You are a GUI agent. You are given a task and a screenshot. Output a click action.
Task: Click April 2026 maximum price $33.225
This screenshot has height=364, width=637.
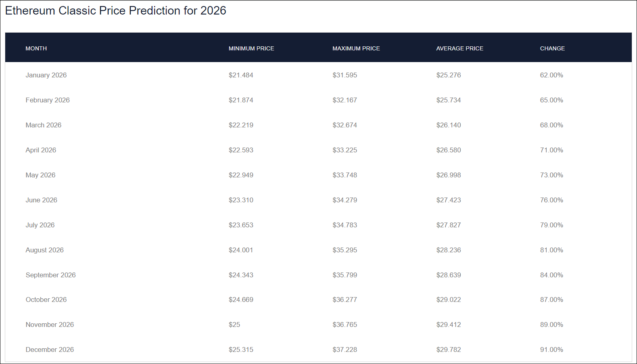(345, 150)
